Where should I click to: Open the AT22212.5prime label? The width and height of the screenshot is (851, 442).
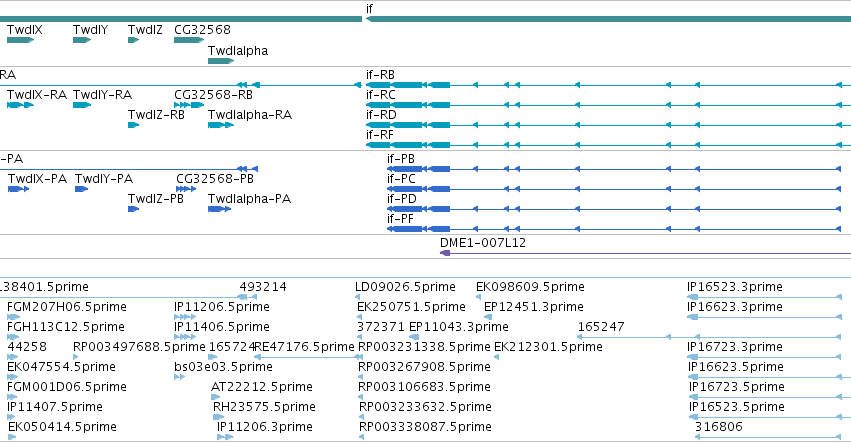coord(262,388)
